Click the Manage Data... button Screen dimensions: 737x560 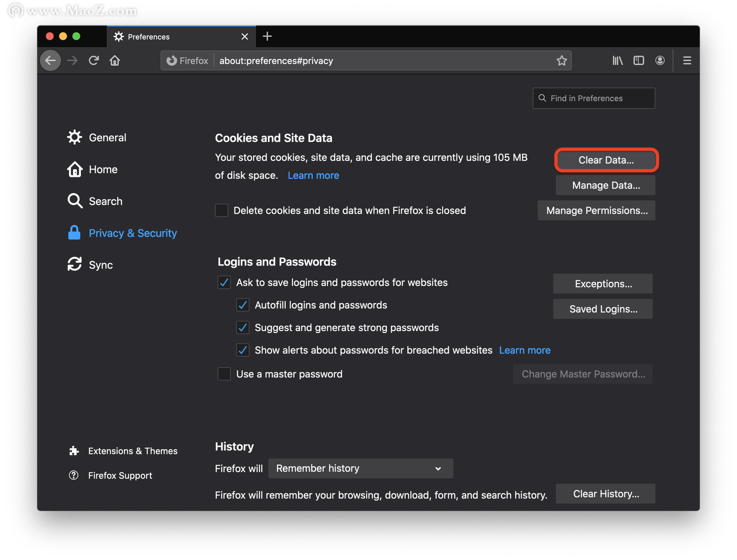pos(606,185)
